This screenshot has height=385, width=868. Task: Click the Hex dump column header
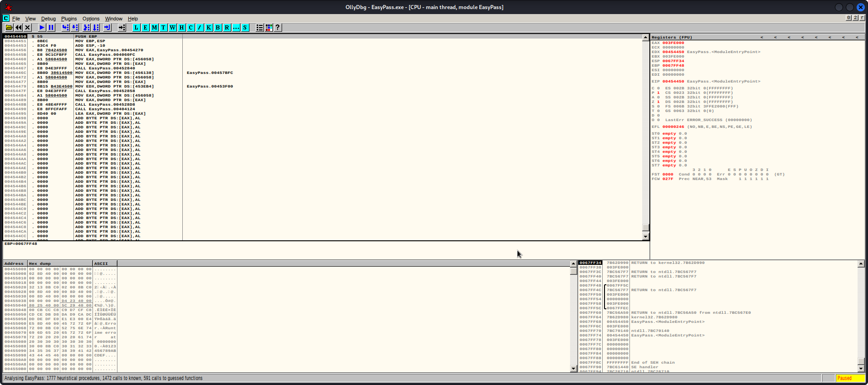point(60,263)
